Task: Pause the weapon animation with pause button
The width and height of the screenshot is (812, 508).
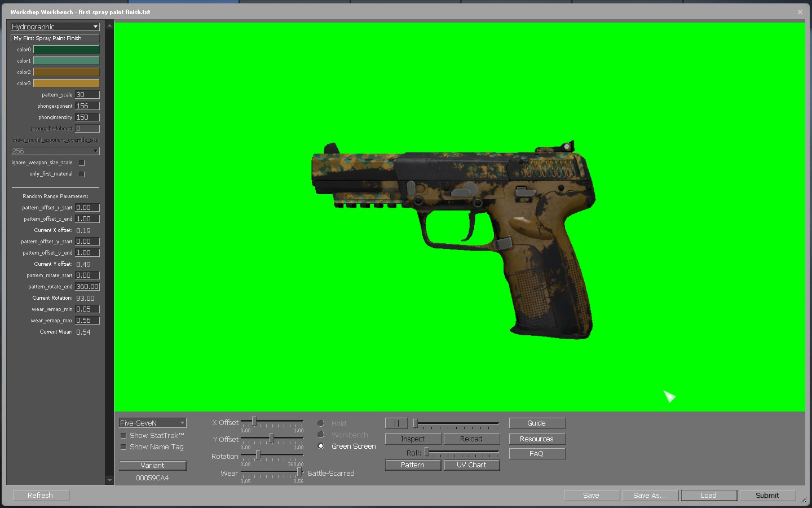Action: [396, 423]
